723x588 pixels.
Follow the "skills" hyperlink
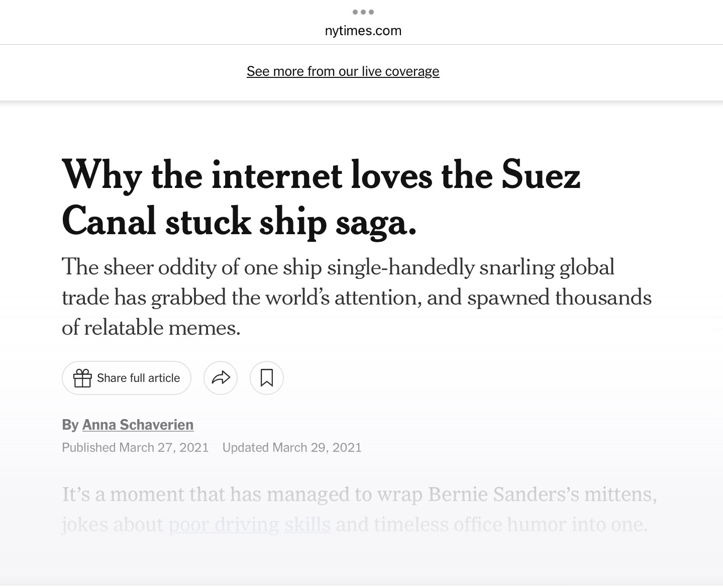(x=307, y=524)
